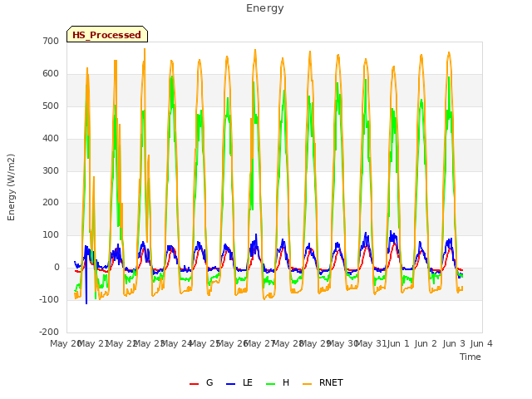Viewport: 532px width, 399px height.
Task: Click the 400 y-axis tick label
Action: coord(51,139)
